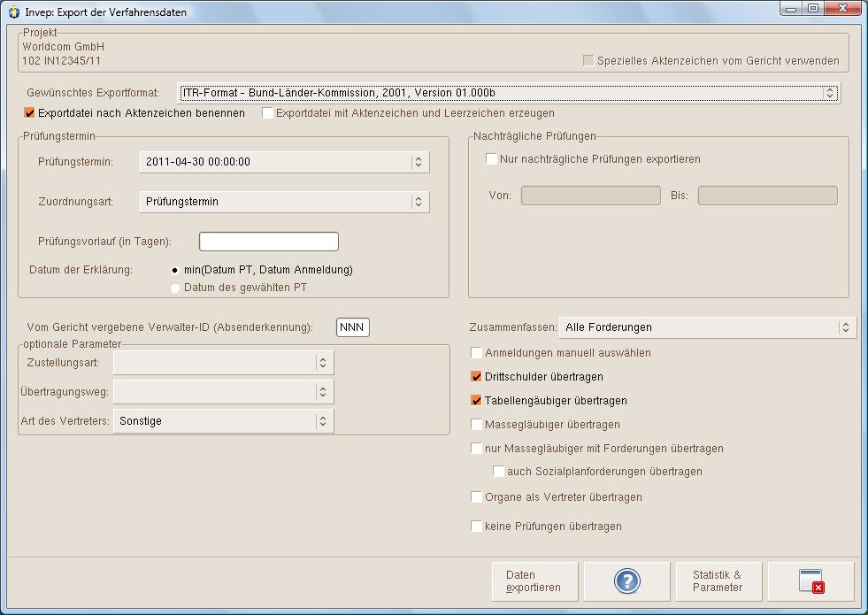Open the Übertragungsweg dropdown
This screenshot has height=615, width=868.
click(224, 392)
